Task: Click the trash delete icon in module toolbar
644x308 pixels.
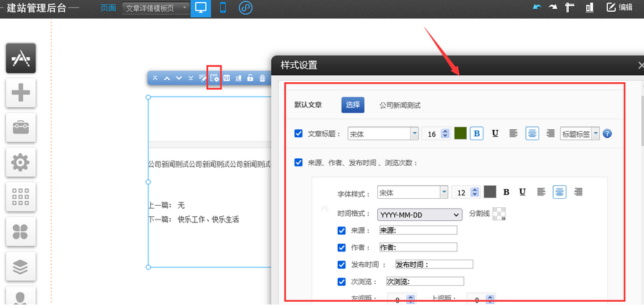Action: click(x=262, y=78)
